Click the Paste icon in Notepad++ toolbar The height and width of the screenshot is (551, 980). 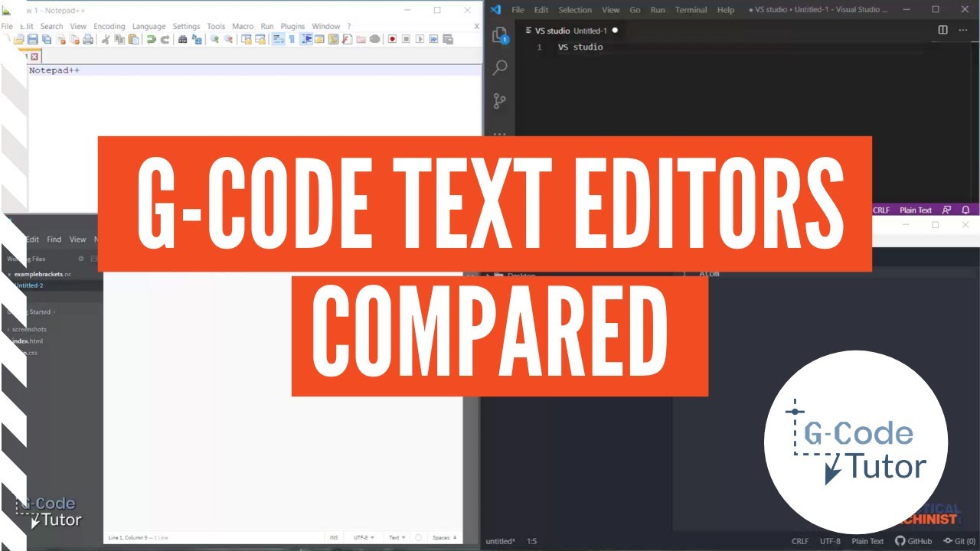pyautogui.click(x=133, y=39)
